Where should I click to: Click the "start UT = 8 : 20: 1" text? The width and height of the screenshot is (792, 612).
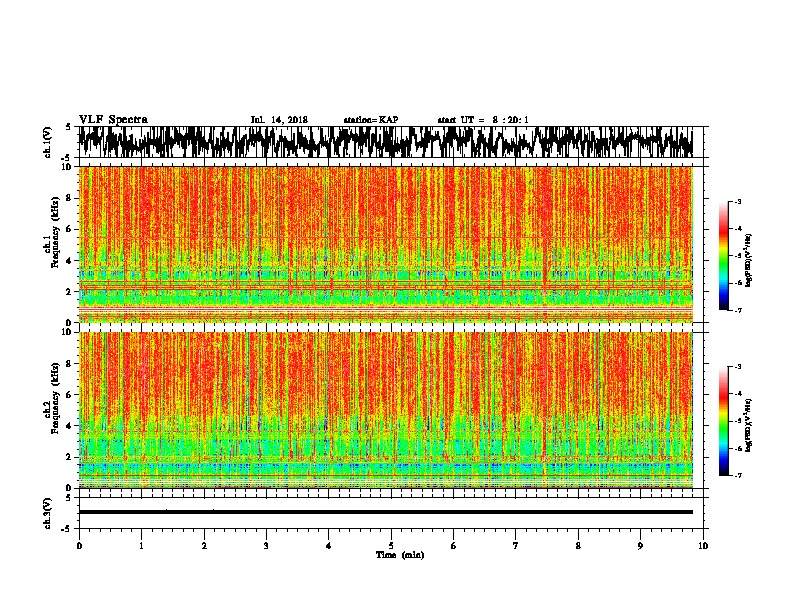(x=483, y=120)
